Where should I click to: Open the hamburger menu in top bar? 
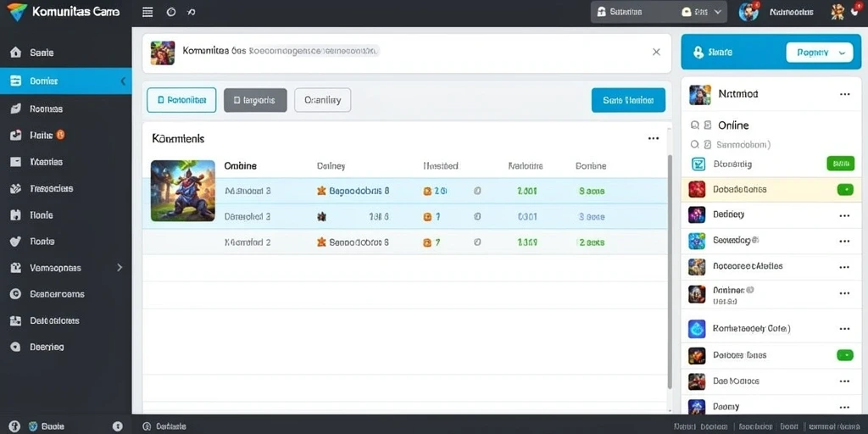[x=147, y=12]
